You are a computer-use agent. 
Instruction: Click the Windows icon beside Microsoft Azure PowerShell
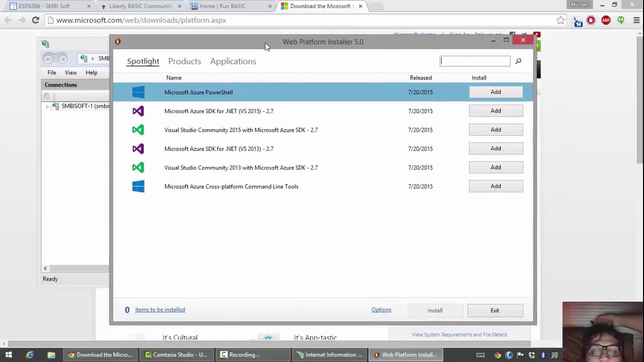click(138, 92)
